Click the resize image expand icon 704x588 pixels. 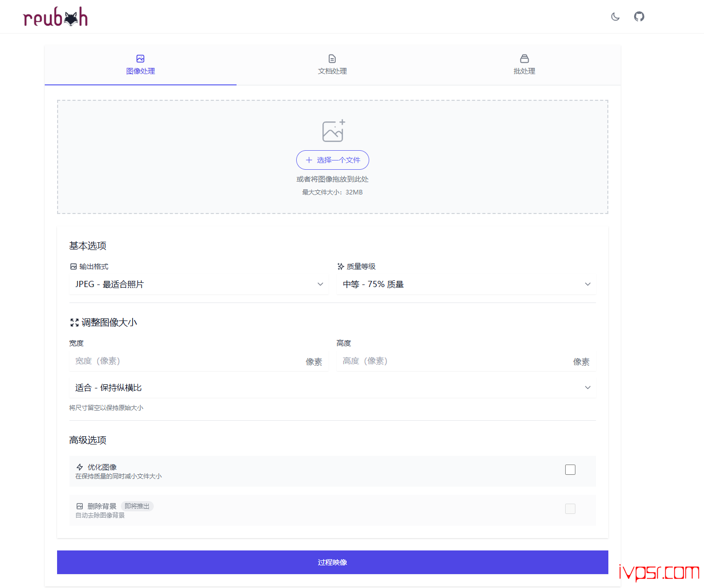[x=75, y=323]
